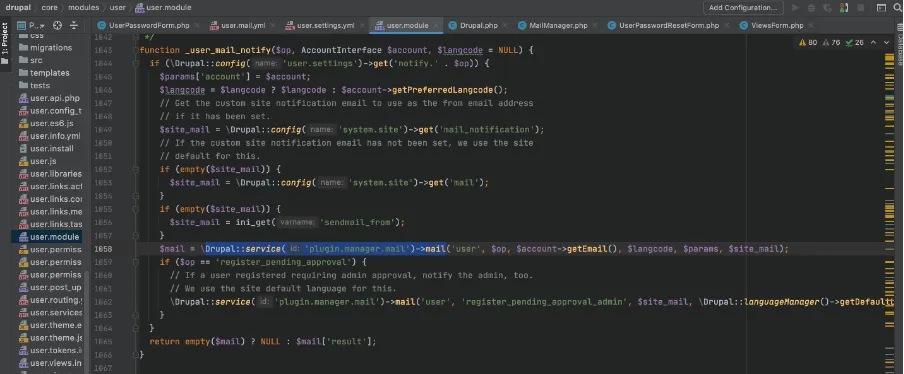The height and width of the screenshot is (374, 904).
Task: Close the MailManager.php tab
Action: tap(595, 25)
